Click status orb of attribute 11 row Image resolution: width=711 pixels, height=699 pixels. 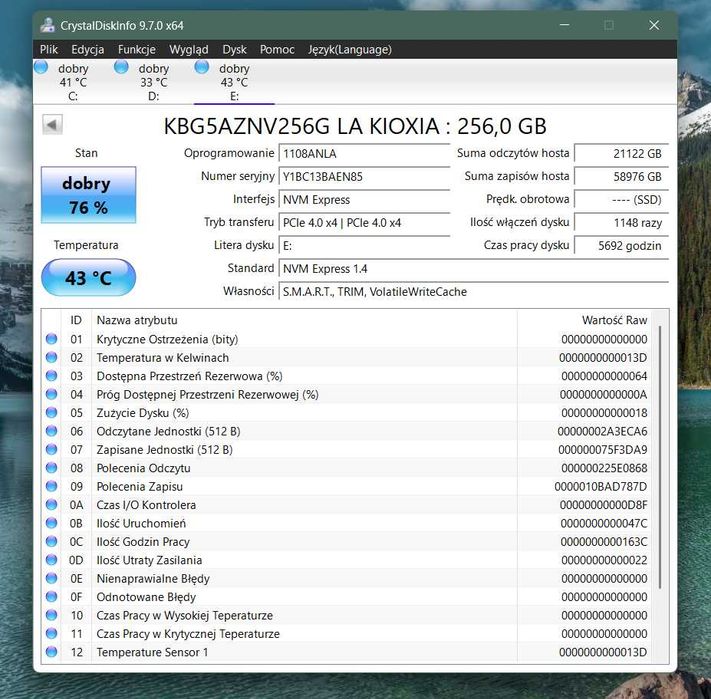click(52, 634)
